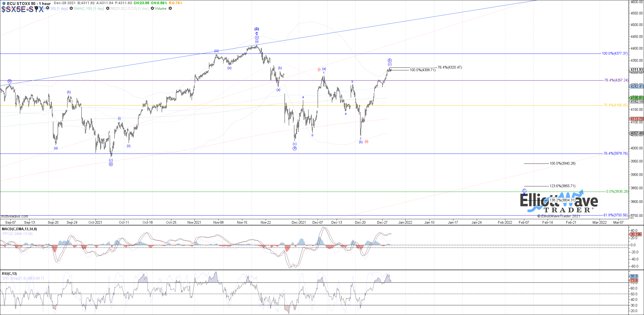Image resolution: width=644 pixels, height=315 pixels.
Task: Click the Feb-07 date on time axis
Action: click(524, 222)
